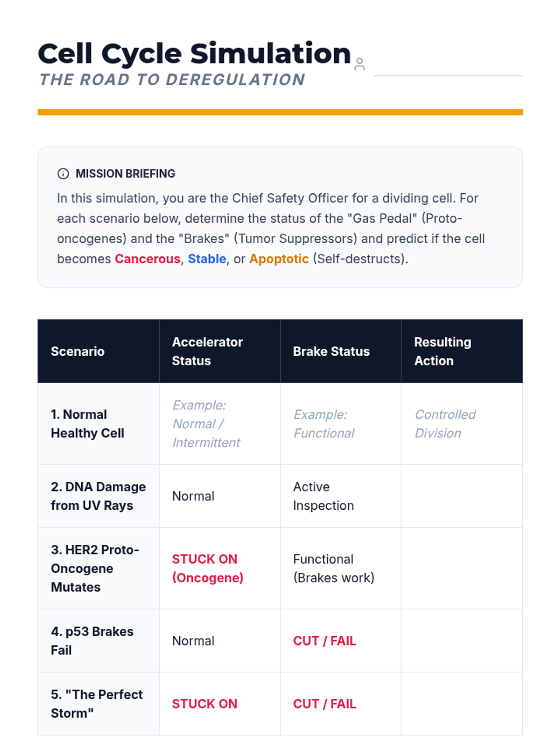Click the Accelerator Status column header
This screenshot has width=560, height=747.
tap(207, 351)
